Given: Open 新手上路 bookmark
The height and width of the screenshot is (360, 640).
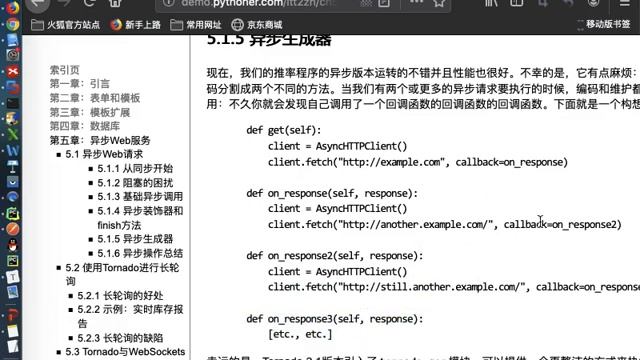Looking at the screenshot, I should tap(136, 25).
